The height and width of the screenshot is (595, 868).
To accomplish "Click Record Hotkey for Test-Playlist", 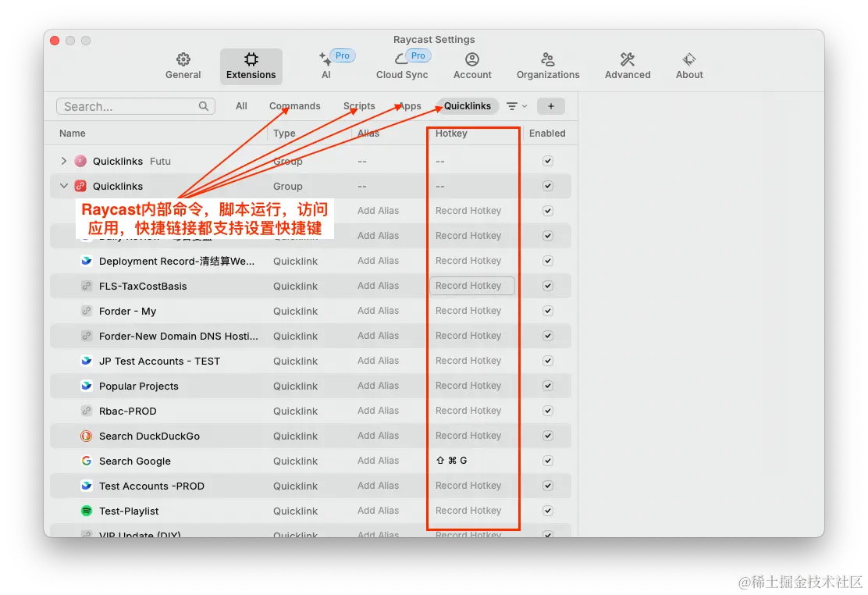I will click(468, 511).
